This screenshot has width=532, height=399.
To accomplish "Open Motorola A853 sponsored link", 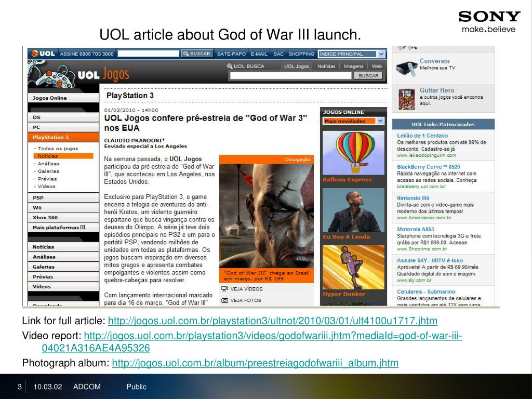I will tap(415, 229).
